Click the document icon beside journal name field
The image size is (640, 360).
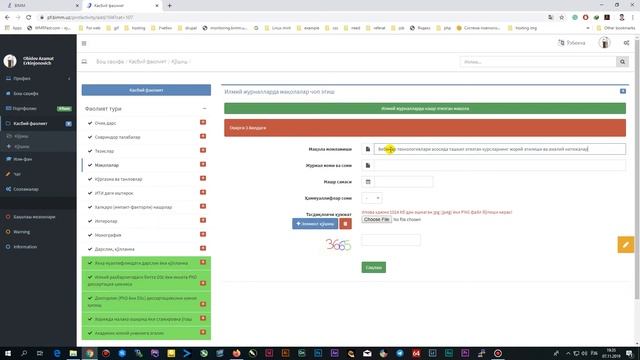pyautogui.click(x=368, y=165)
